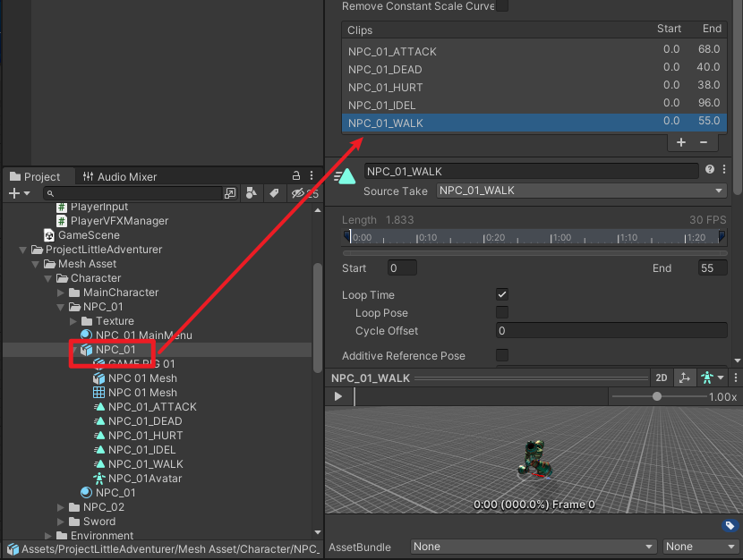
Task: Open search by label filter in Project panel
Action: click(274, 193)
